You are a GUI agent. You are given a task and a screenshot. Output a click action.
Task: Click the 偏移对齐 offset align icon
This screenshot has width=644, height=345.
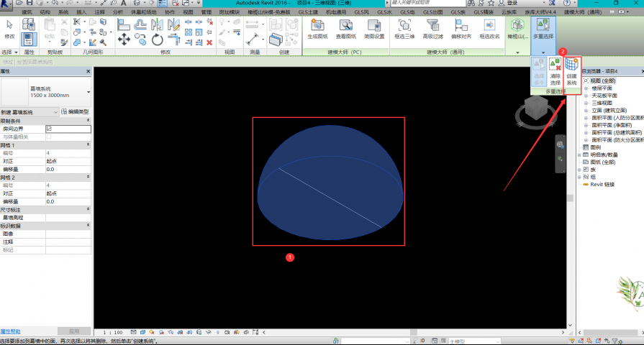pos(461,29)
